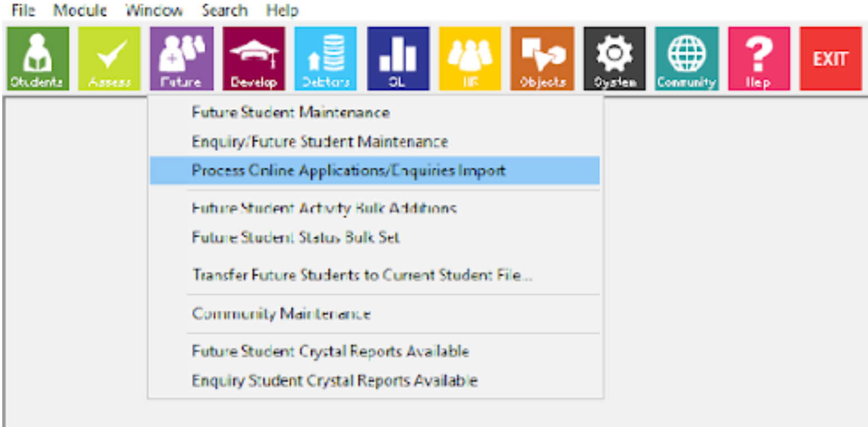
Task: Select the Community globe icon
Action: pyautogui.click(x=686, y=58)
